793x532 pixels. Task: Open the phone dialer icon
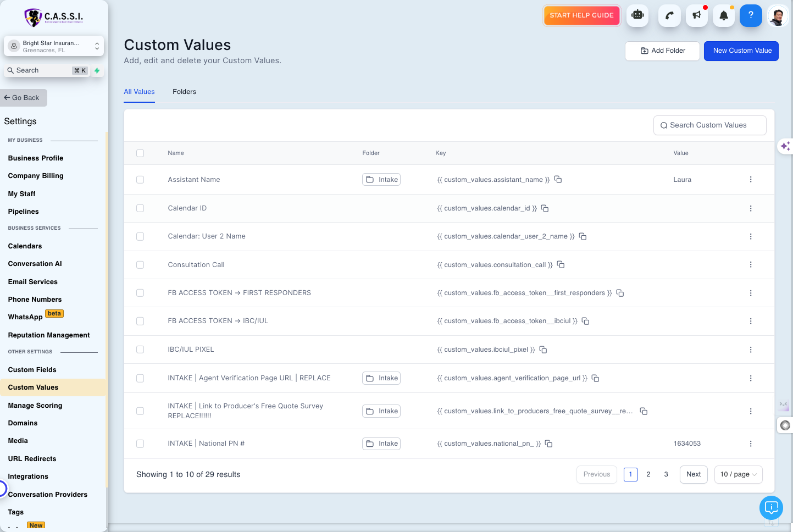pos(669,15)
